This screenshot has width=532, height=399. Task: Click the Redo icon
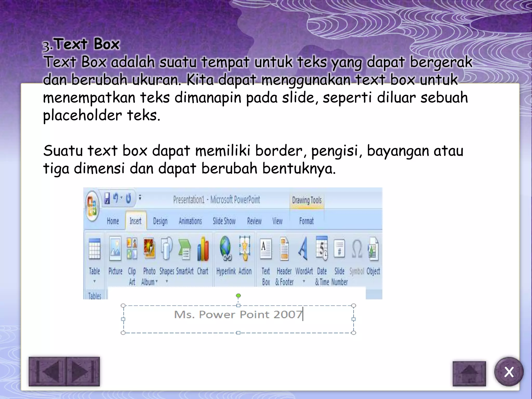pos(129,199)
